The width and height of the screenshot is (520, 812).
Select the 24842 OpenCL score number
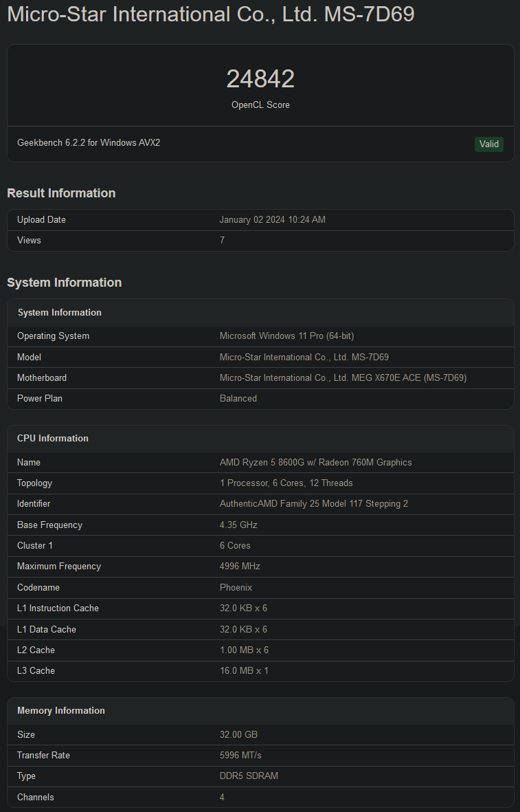point(260,78)
